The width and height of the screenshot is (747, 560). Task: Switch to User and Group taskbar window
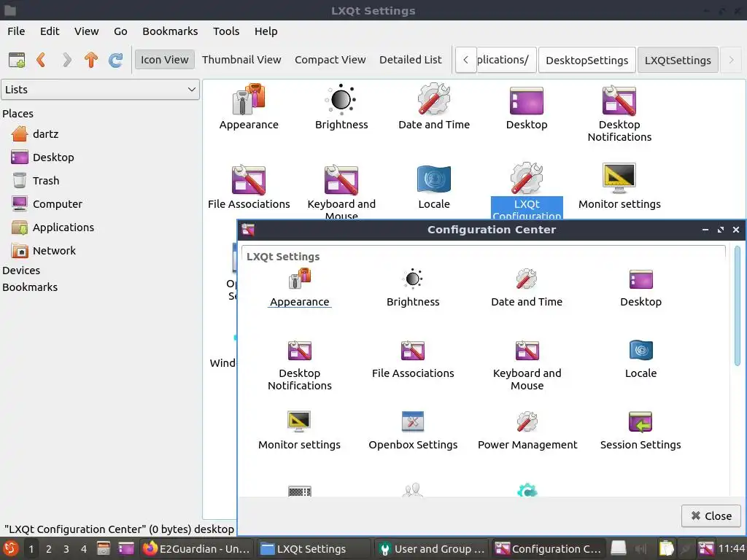(432, 548)
